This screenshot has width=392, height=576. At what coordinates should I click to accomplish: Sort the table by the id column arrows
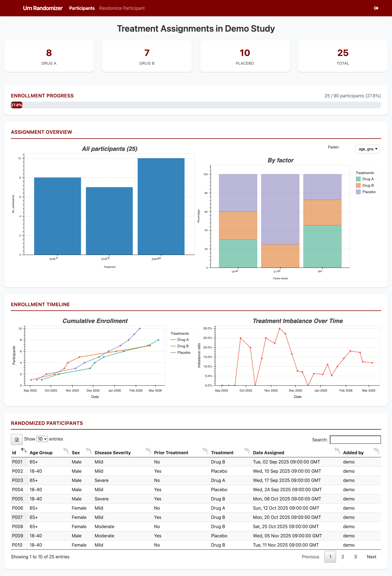point(24,450)
